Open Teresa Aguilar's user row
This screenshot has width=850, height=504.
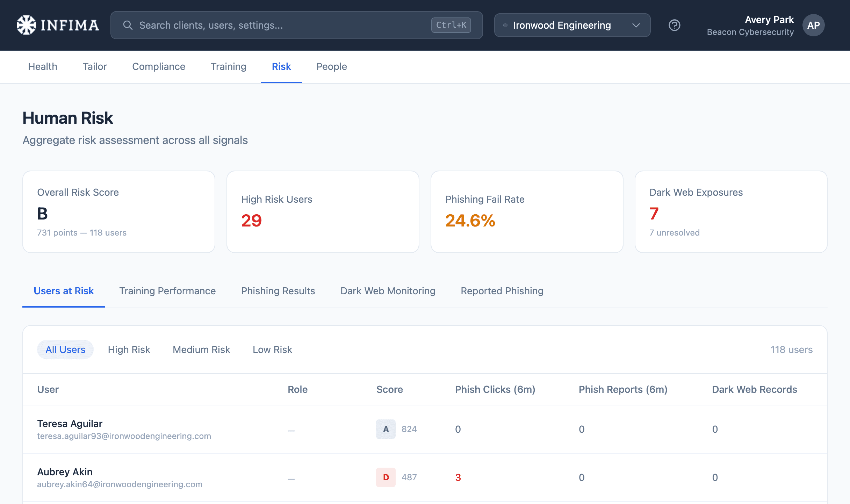click(x=425, y=429)
